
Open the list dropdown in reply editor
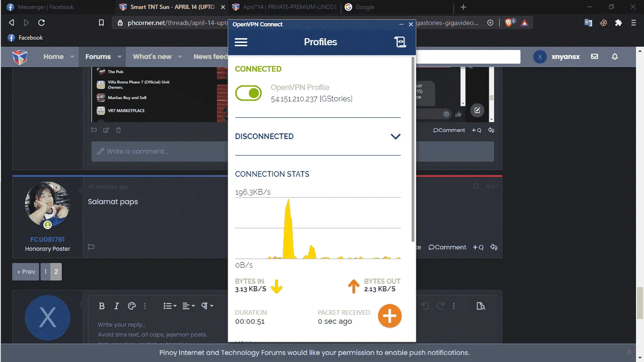(x=170, y=306)
